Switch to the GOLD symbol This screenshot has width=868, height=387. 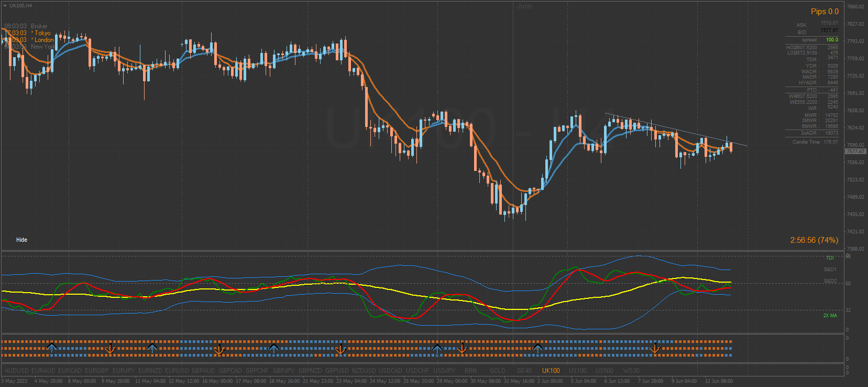(x=497, y=371)
